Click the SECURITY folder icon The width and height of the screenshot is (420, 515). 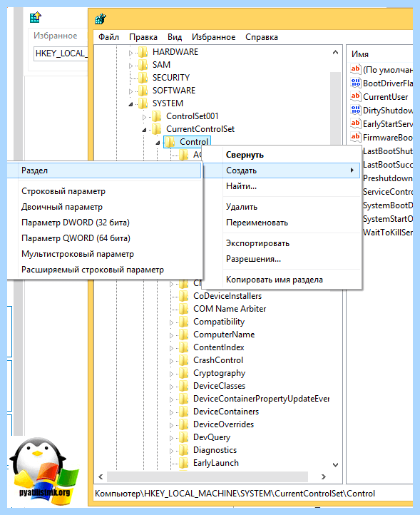point(143,78)
